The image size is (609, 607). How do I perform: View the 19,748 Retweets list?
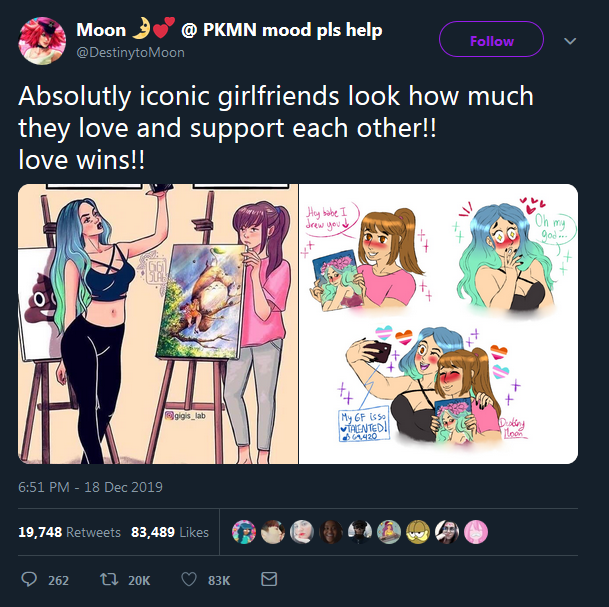coord(70,532)
